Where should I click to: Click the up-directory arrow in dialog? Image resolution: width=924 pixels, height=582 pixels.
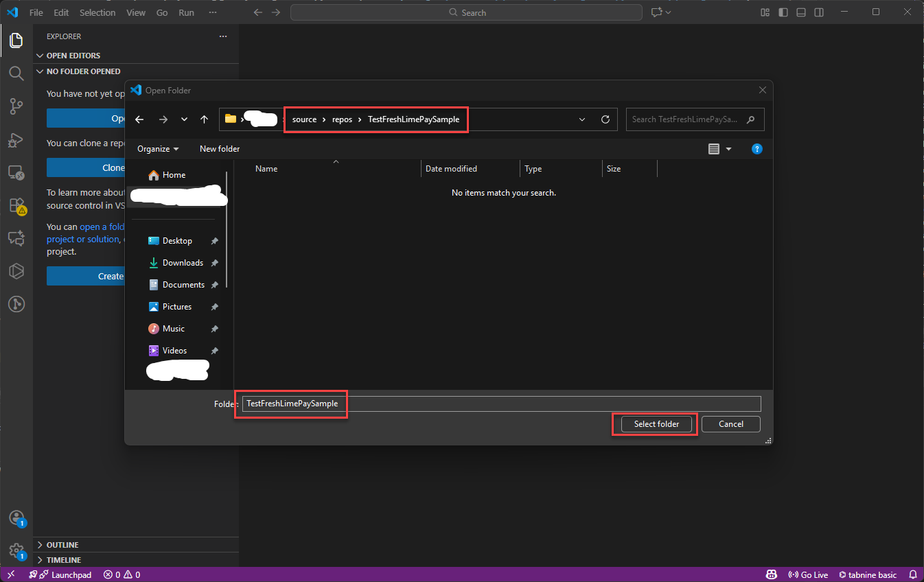[204, 119]
